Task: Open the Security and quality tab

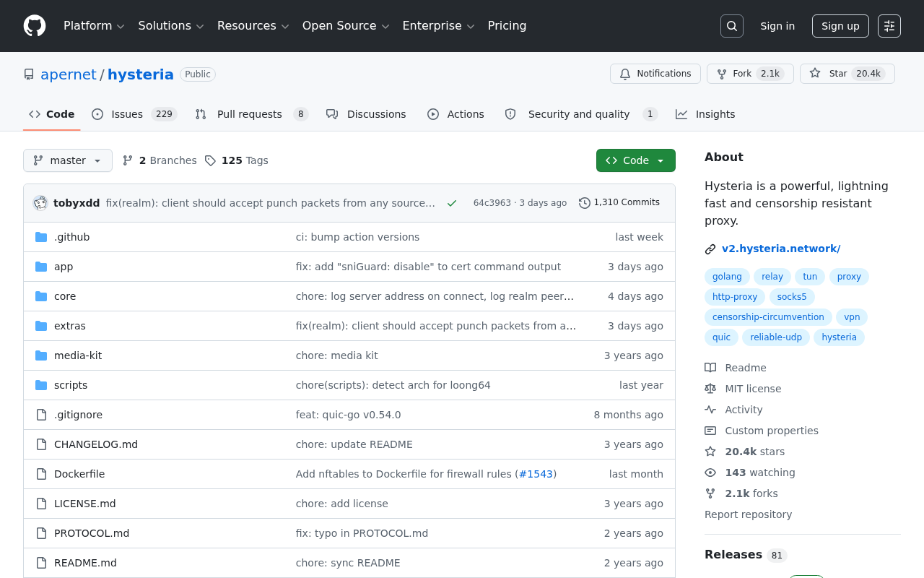Action: (581, 114)
